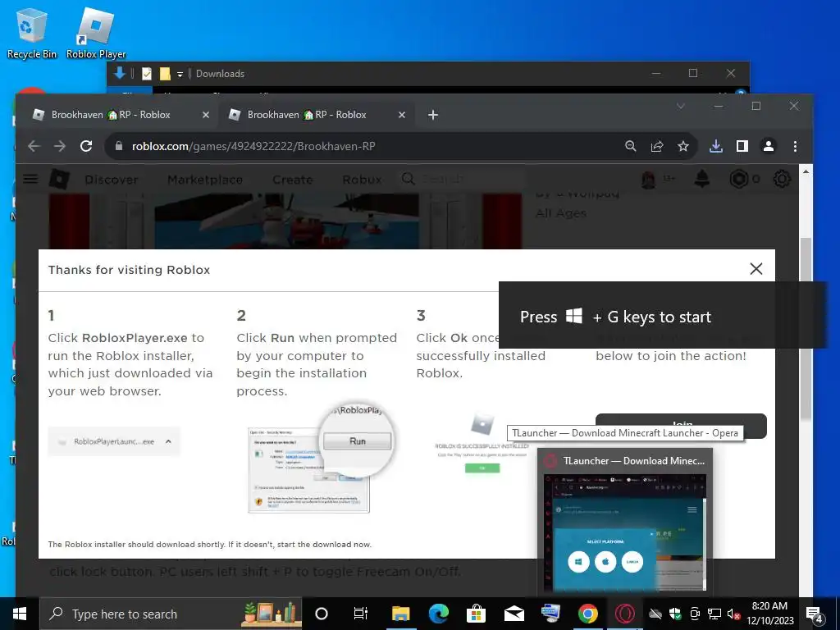Open Task View on the taskbar
This screenshot has height=630, width=840.
(x=361, y=614)
